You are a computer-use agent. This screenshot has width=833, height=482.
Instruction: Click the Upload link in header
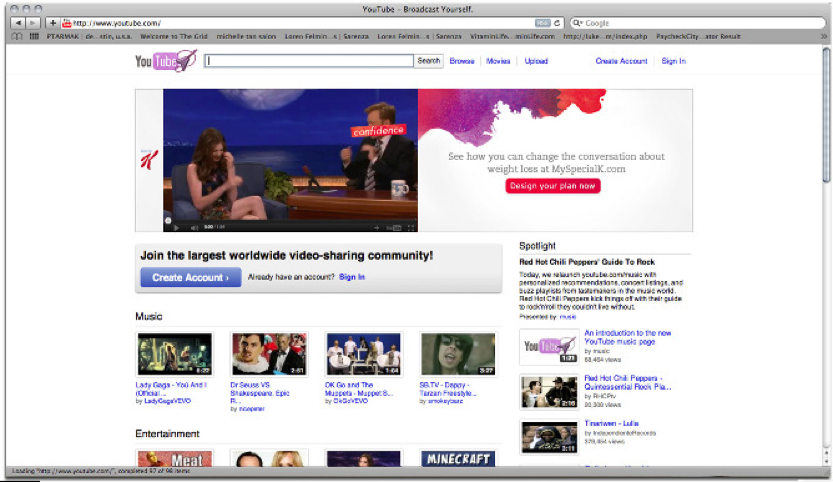point(536,61)
